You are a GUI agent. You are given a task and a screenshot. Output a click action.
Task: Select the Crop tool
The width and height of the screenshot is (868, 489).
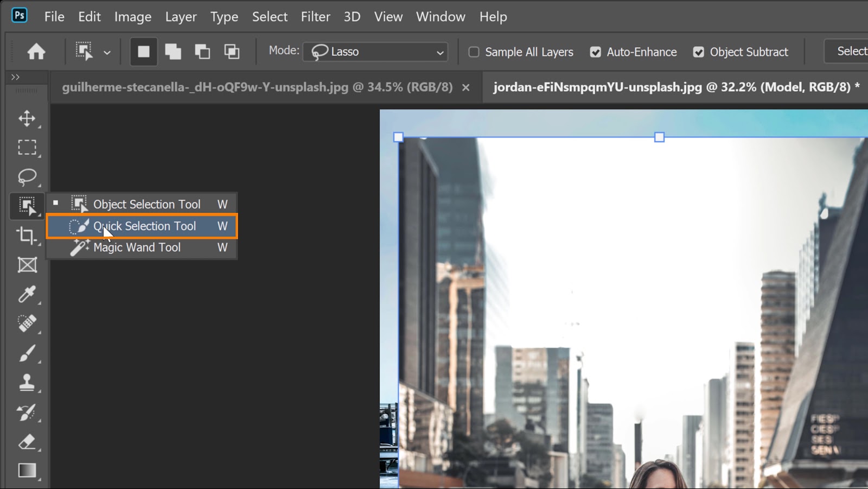[x=27, y=236]
